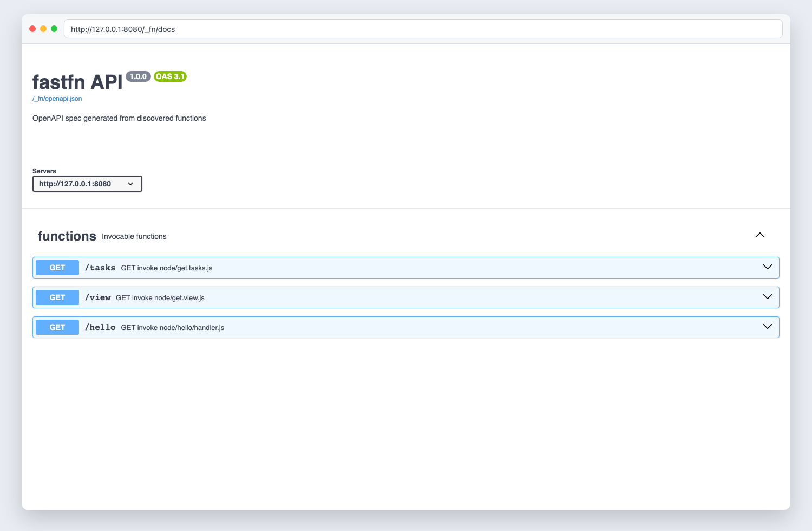
Task: Click the 1.0.0 version badge
Action: click(x=139, y=76)
